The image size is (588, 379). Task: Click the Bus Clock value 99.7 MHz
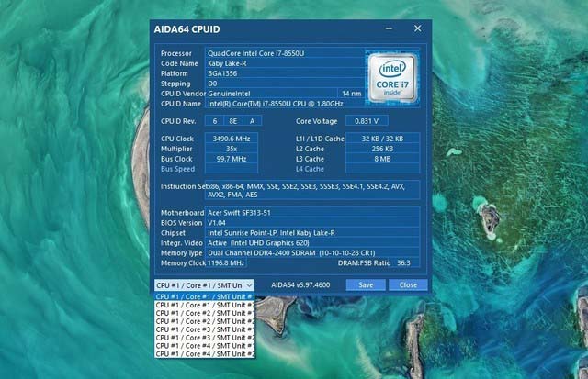pos(232,159)
